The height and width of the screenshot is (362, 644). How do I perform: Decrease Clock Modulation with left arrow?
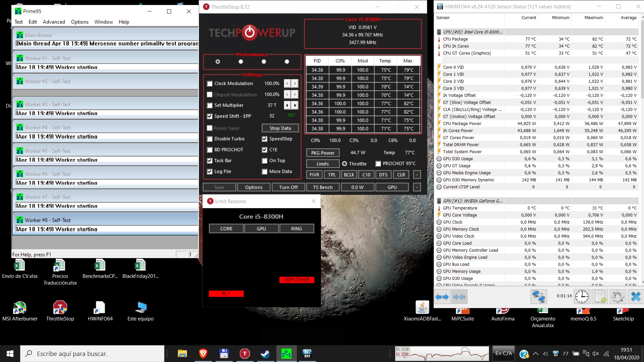[287, 83]
